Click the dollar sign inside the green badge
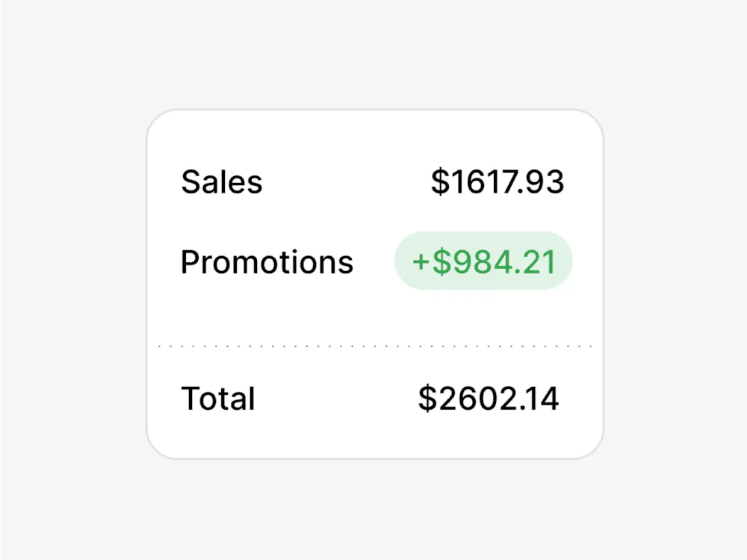The height and width of the screenshot is (560, 747). point(441,262)
